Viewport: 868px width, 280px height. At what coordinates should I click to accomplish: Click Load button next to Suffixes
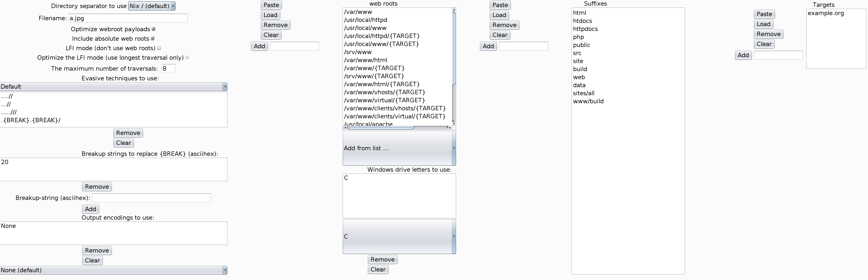(499, 15)
